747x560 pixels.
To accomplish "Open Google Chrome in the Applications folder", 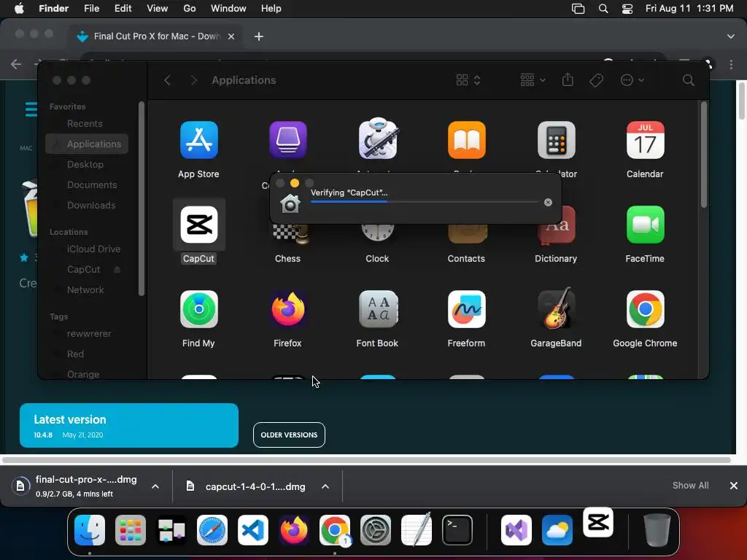I will tap(645, 309).
